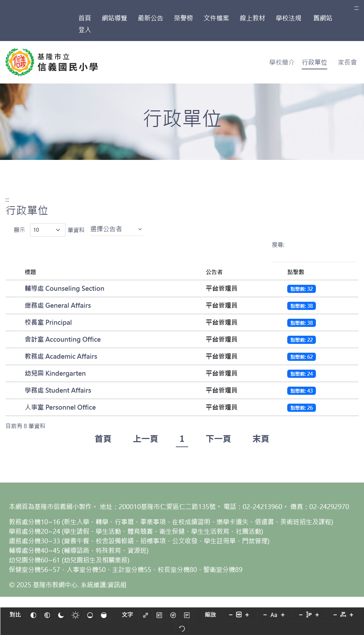Image resolution: width=364 pixels, height=635 pixels.
Task: Open the 顯示 rows-per-page dropdown
Action: pos(48,230)
